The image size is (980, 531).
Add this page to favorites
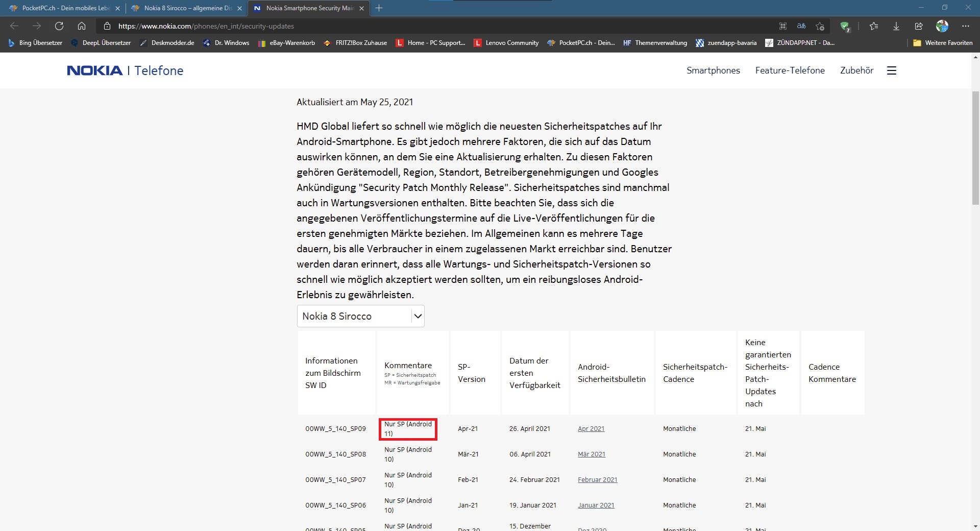tap(820, 26)
